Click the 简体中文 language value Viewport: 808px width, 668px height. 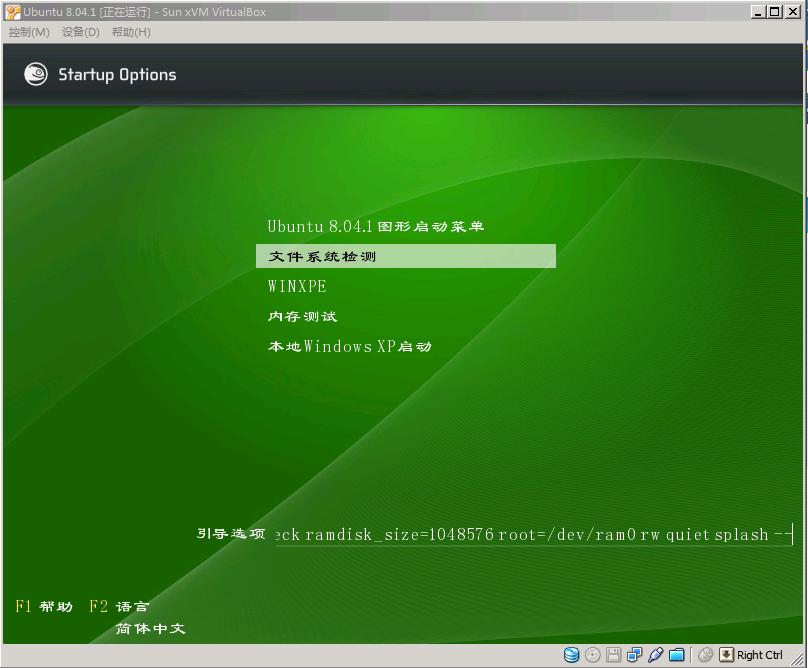(150, 629)
